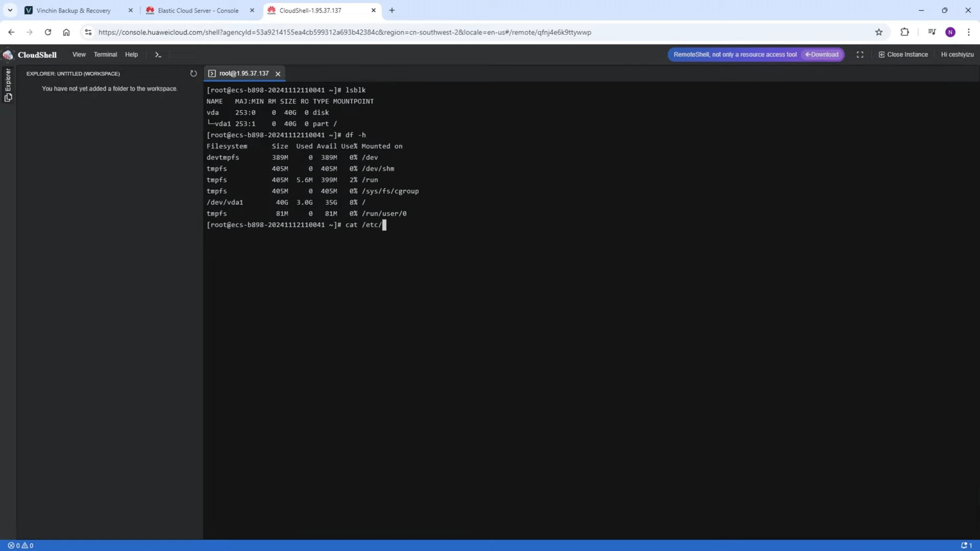Open media control icon

pyautogui.click(x=932, y=32)
